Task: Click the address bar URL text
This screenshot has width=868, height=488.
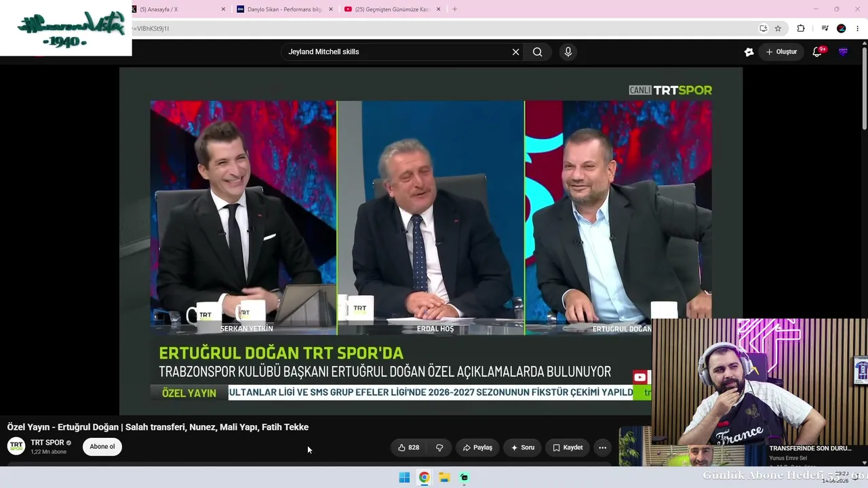Action: click(152, 28)
